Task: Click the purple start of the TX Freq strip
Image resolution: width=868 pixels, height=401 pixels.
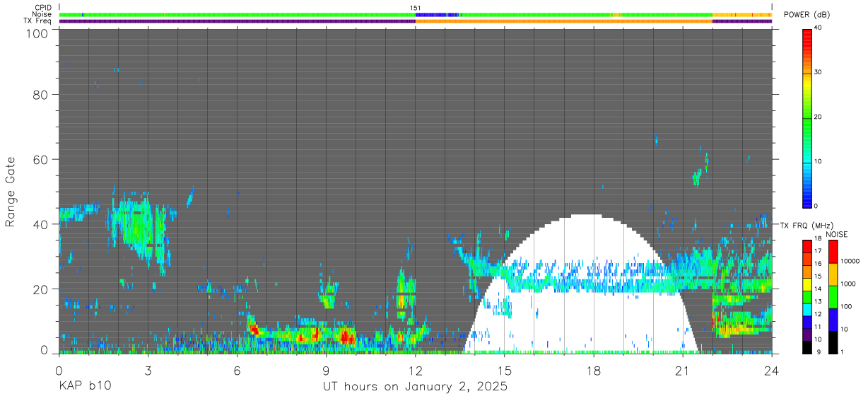Action: point(237,21)
